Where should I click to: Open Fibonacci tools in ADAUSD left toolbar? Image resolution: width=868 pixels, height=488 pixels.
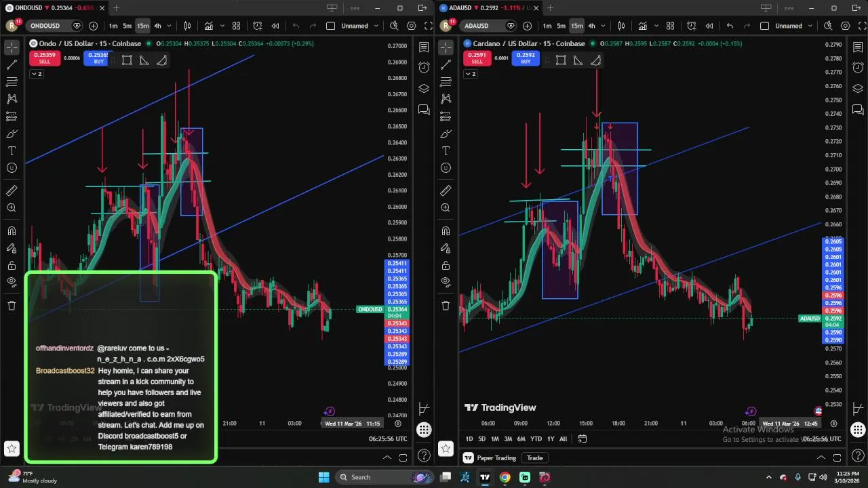446,82
